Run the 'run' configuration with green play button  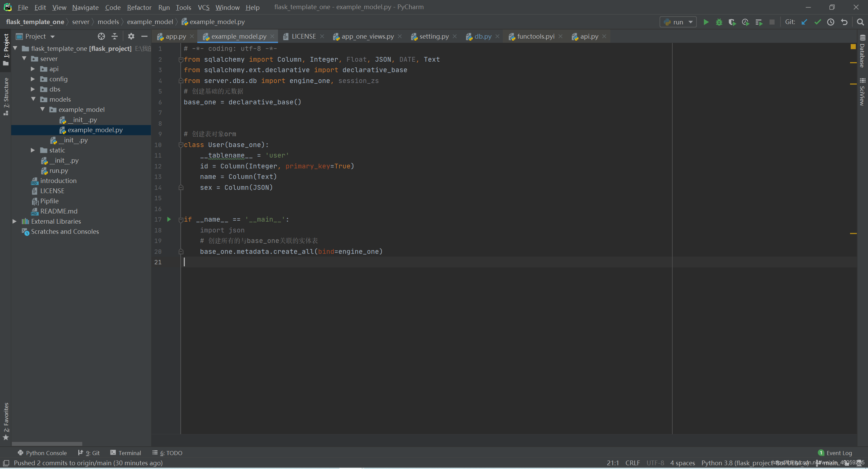coord(706,22)
